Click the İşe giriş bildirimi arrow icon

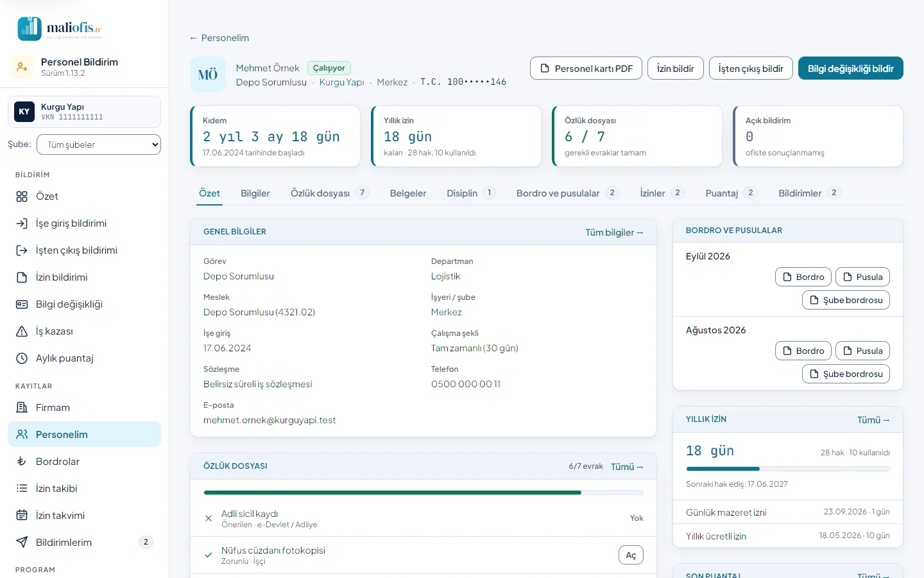[22, 223]
